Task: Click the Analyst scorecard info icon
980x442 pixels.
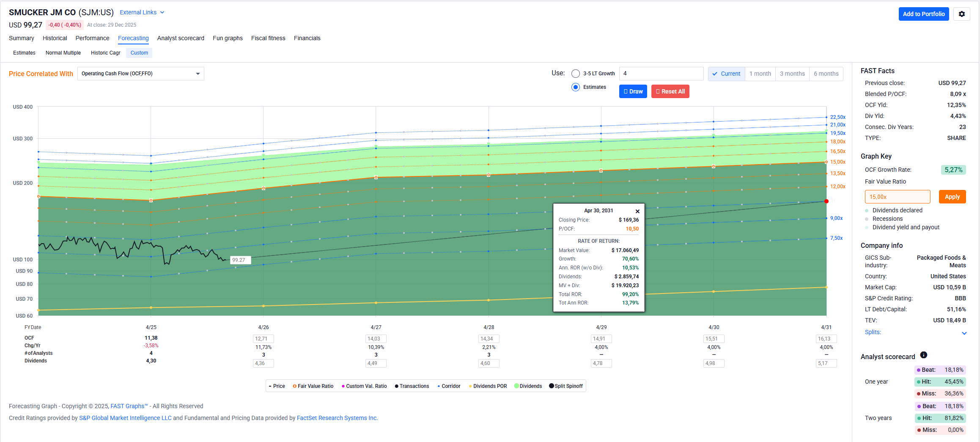Action: coord(924,355)
